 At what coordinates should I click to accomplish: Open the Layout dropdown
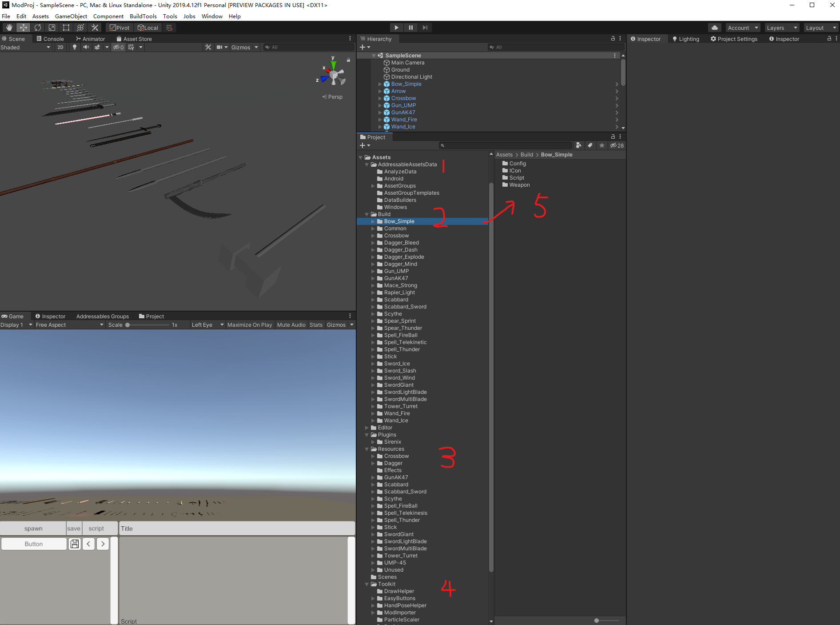point(821,28)
